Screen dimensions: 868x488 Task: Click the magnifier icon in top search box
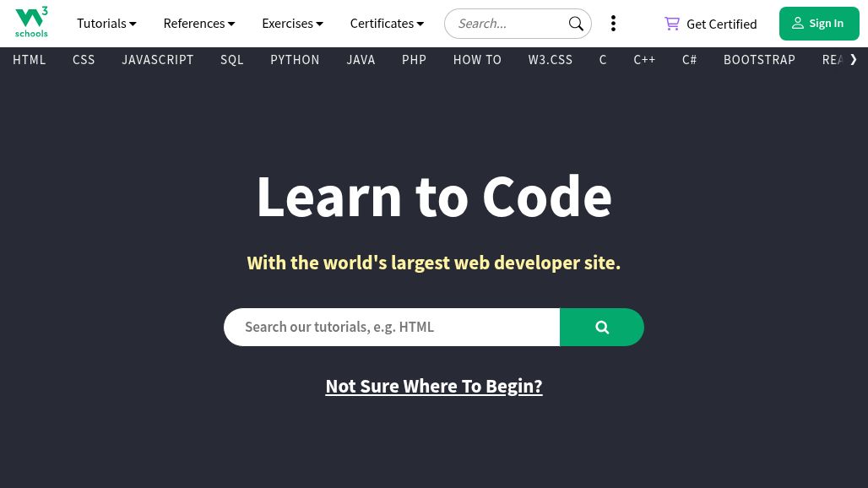(x=576, y=24)
